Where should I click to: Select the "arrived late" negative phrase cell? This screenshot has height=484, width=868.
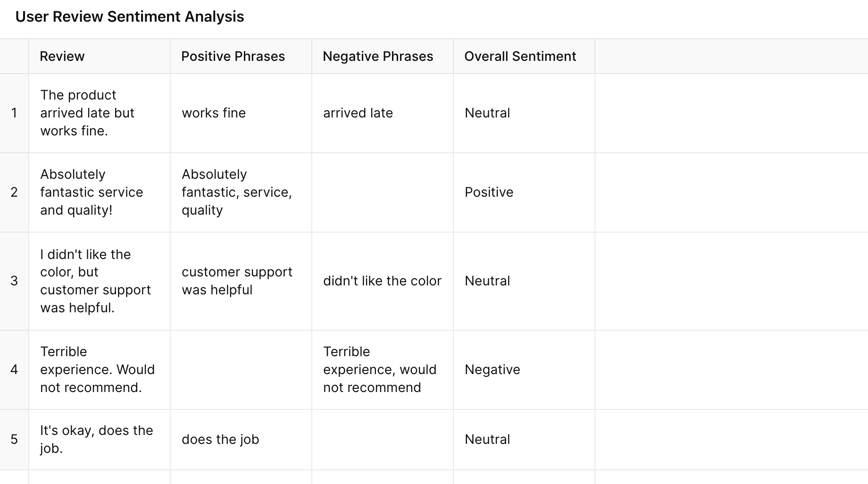pyautogui.click(x=358, y=113)
